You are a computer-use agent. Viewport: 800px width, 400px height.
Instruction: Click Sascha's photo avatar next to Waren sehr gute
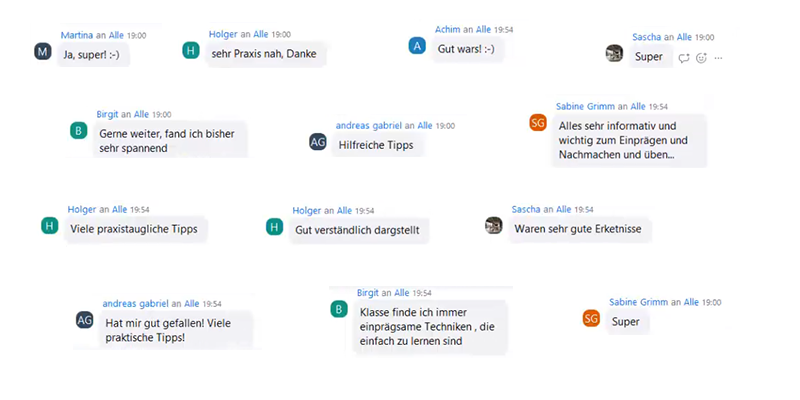tap(493, 226)
